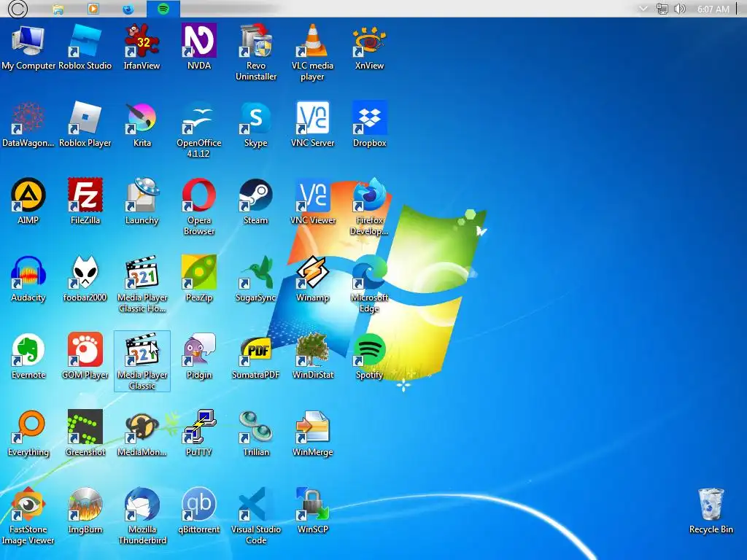Open the Winamp shortcut
This screenshot has height=560, width=747.
point(312,279)
